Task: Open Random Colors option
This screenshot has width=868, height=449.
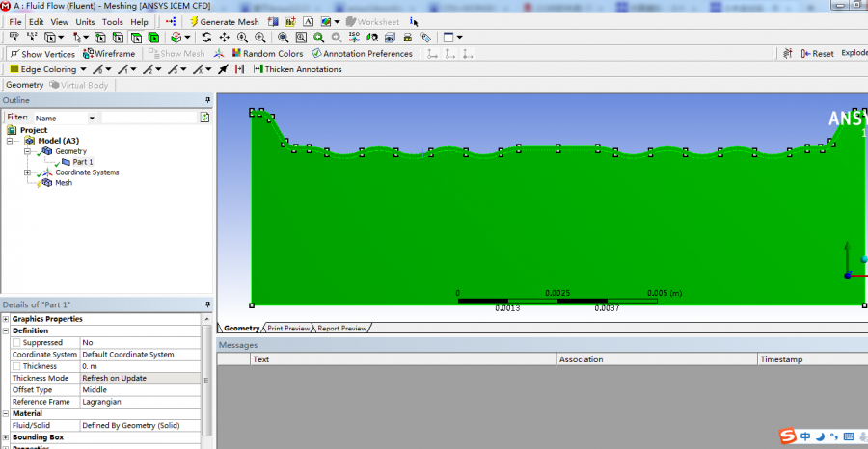Action: 266,54
